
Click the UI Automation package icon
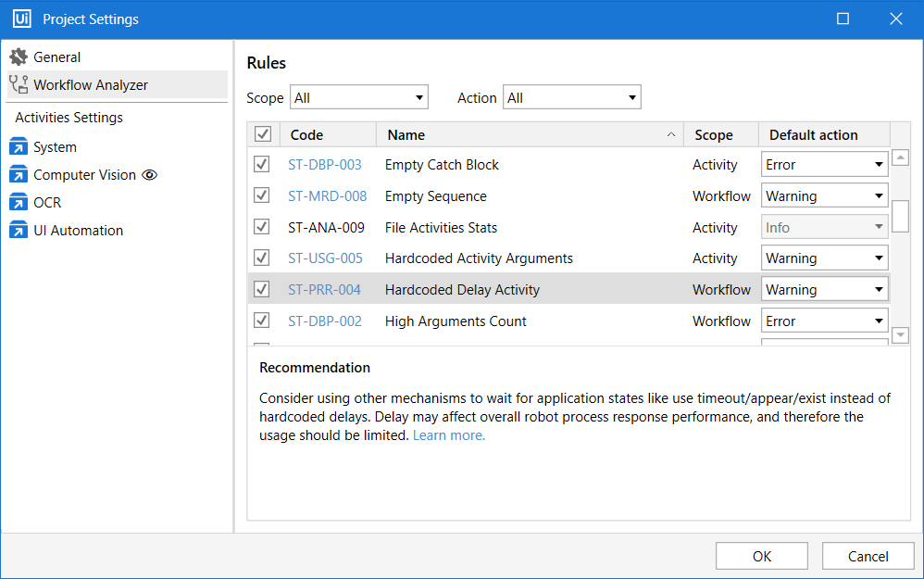tap(19, 231)
